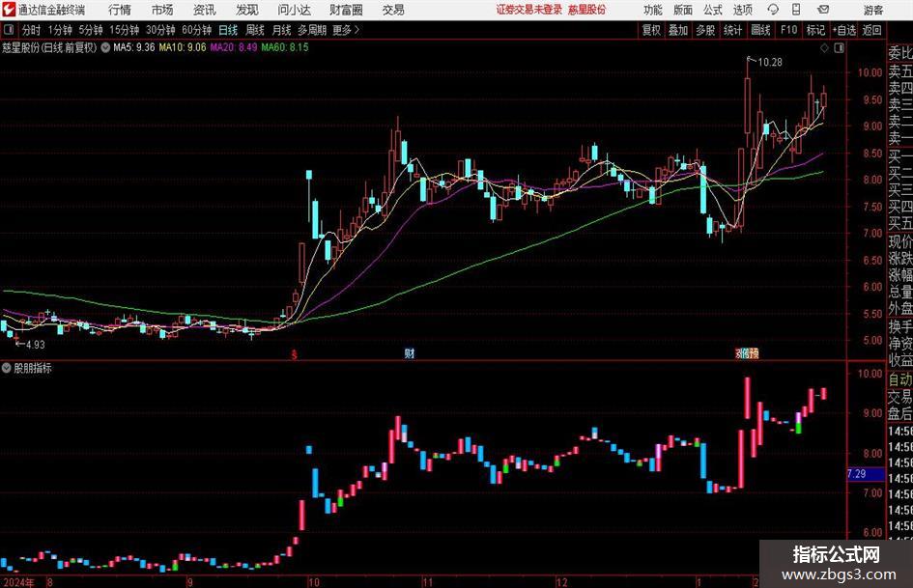Click the 返回 back button
The width and height of the screenshot is (913, 588).
871,30
